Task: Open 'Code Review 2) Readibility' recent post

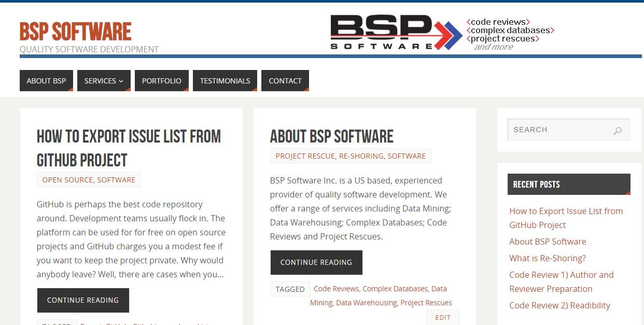Action: click(559, 305)
